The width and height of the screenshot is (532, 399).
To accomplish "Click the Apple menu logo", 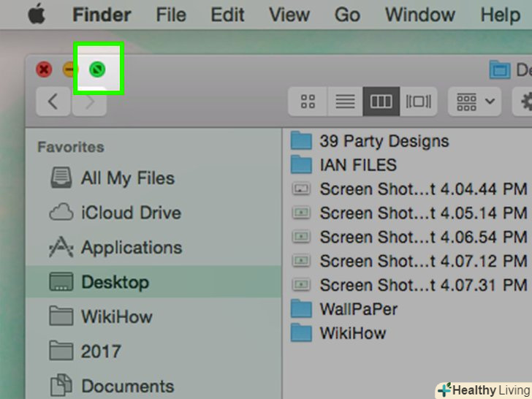I will tap(37, 15).
